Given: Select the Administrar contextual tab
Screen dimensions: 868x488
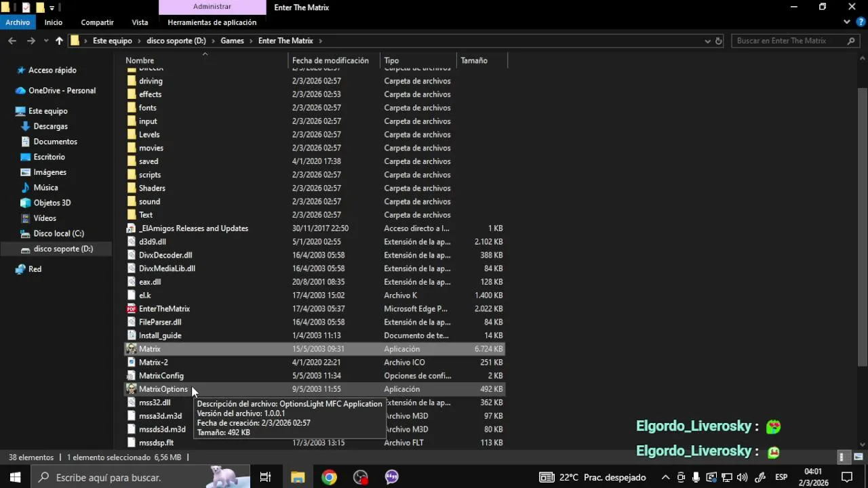Looking at the screenshot, I should pos(212,7).
